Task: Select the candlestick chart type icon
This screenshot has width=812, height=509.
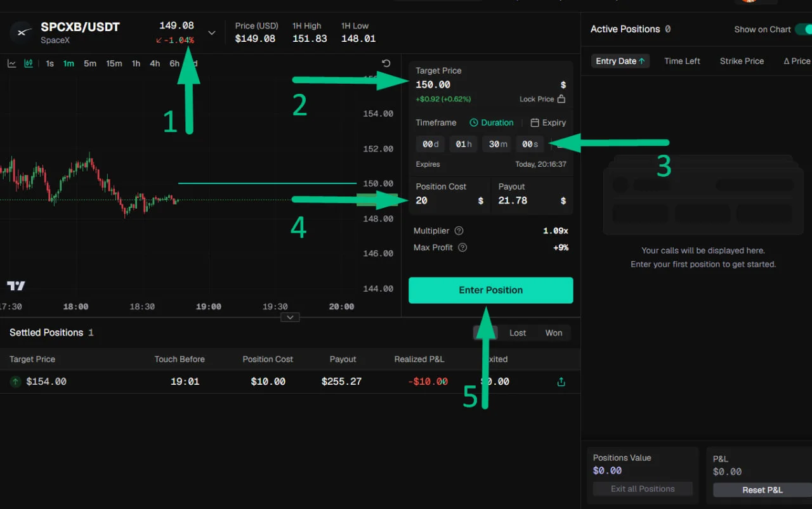Action: coord(29,63)
